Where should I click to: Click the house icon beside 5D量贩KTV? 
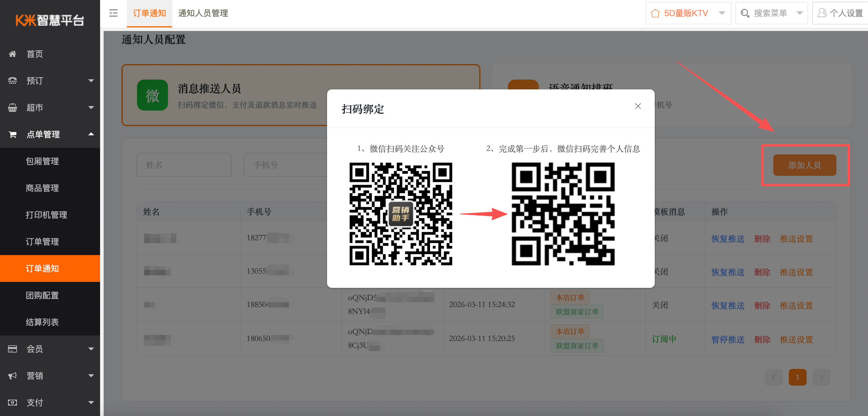click(x=655, y=13)
